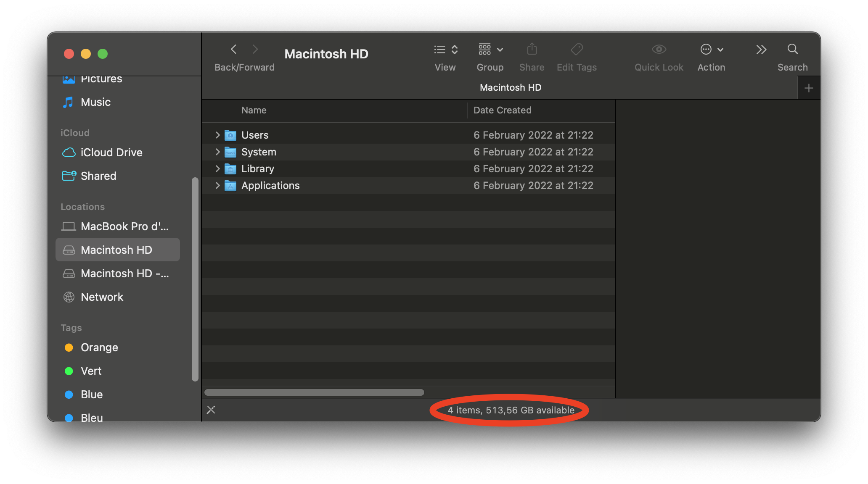
Task: Add a new tab with plus button
Action: [x=808, y=88]
